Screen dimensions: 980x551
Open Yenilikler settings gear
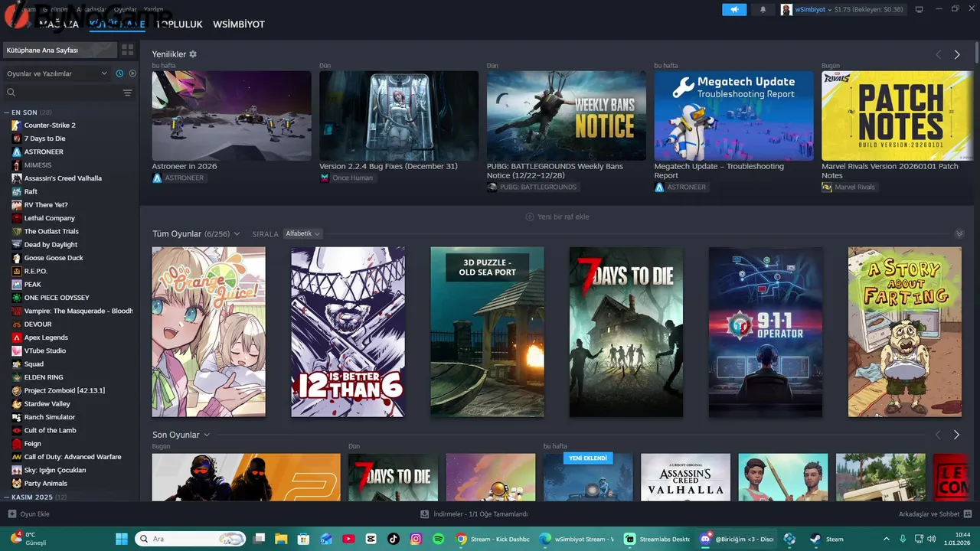tap(193, 54)
